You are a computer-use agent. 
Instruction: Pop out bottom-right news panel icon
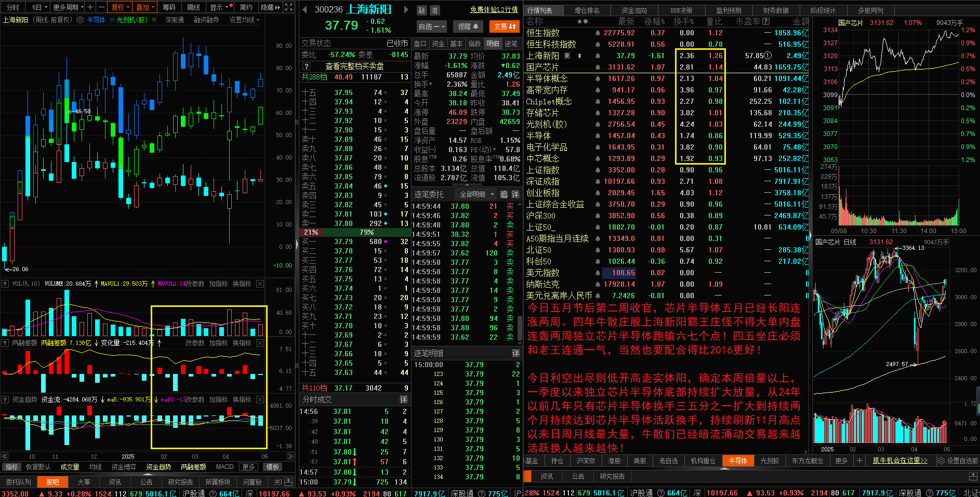click(973, 476)
